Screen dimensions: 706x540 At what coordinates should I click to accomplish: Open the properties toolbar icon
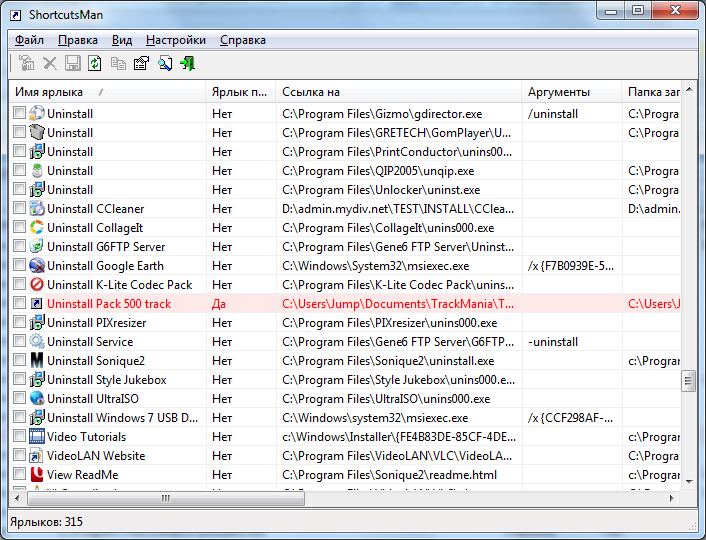pos(141,63)
